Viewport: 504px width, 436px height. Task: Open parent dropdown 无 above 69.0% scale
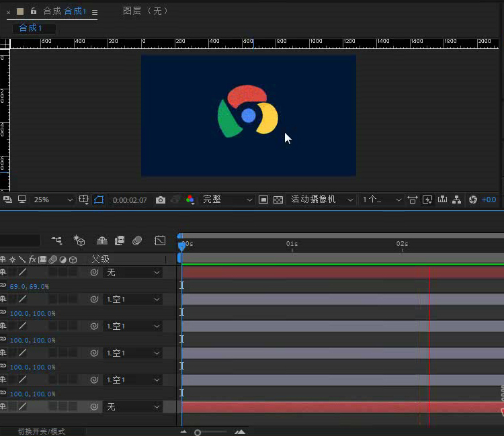(133, 273)
